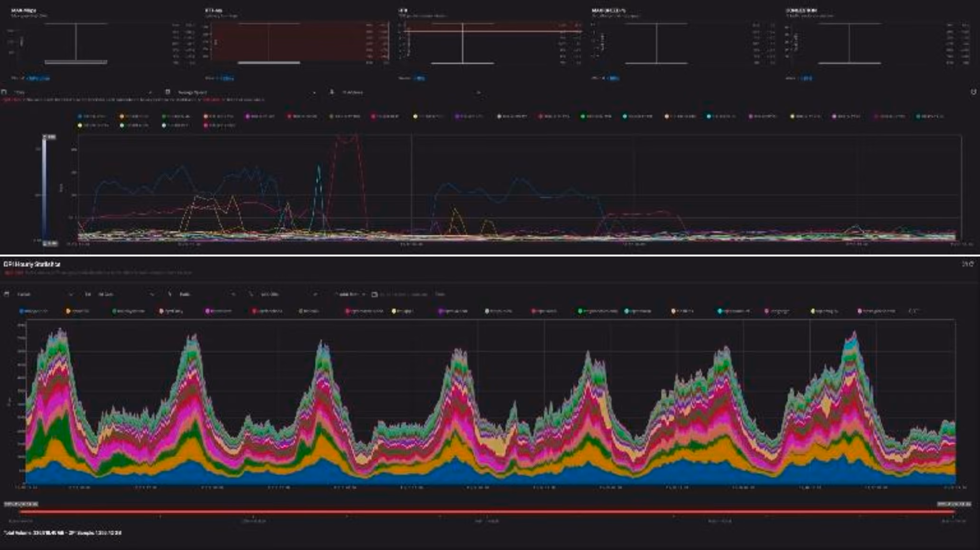The height and width of the screenshot is (550, 980).
Task: Toggle the first blue series in the line chart legend
Action: (94, 116)
